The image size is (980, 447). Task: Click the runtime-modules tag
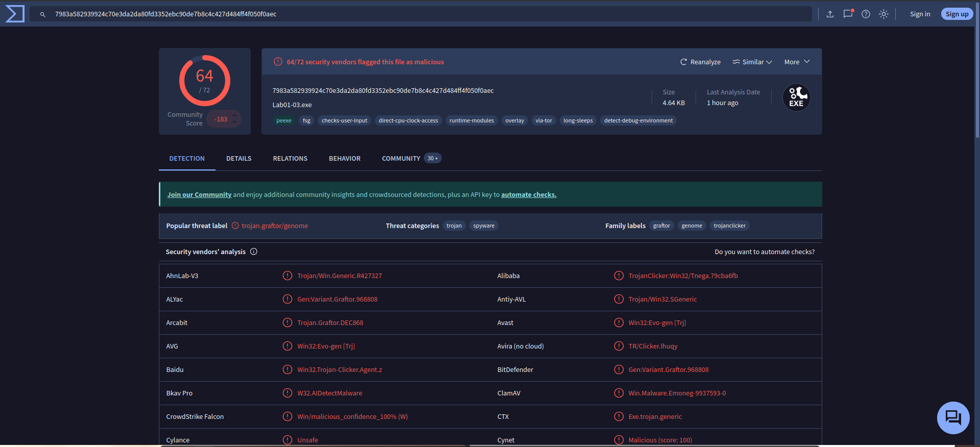tap(471, 120)
